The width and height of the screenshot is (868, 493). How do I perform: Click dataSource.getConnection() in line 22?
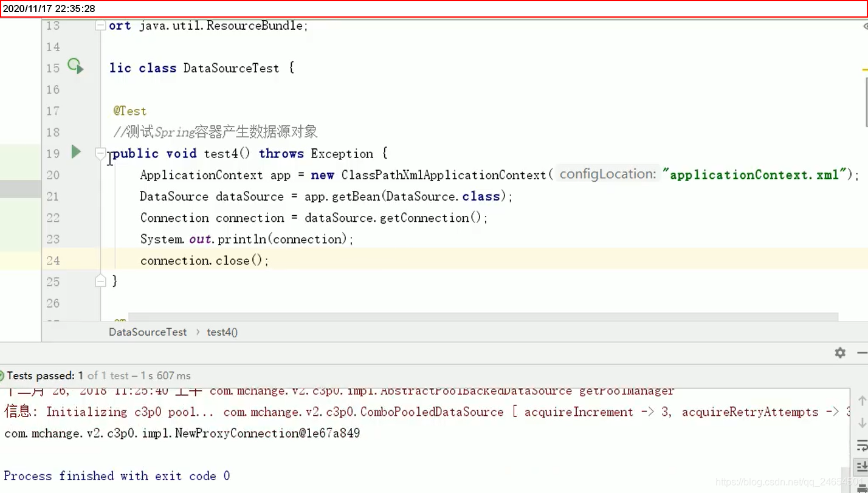pos(393,218)
